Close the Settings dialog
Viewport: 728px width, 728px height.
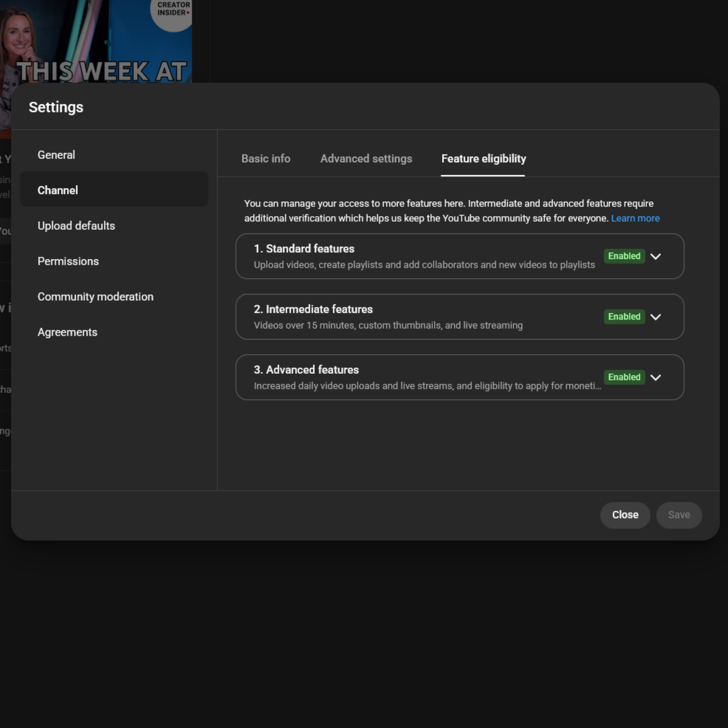tap(625, 515)
